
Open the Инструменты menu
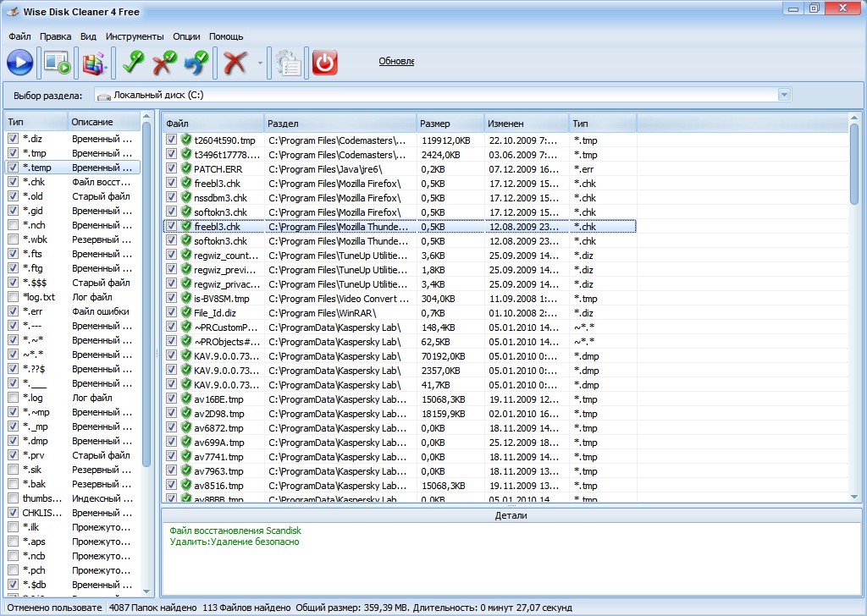[x=135, y=36]
